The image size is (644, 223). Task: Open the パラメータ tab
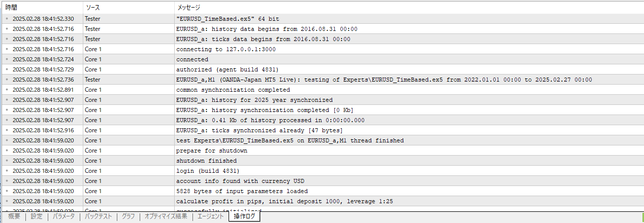click(63, 216)
